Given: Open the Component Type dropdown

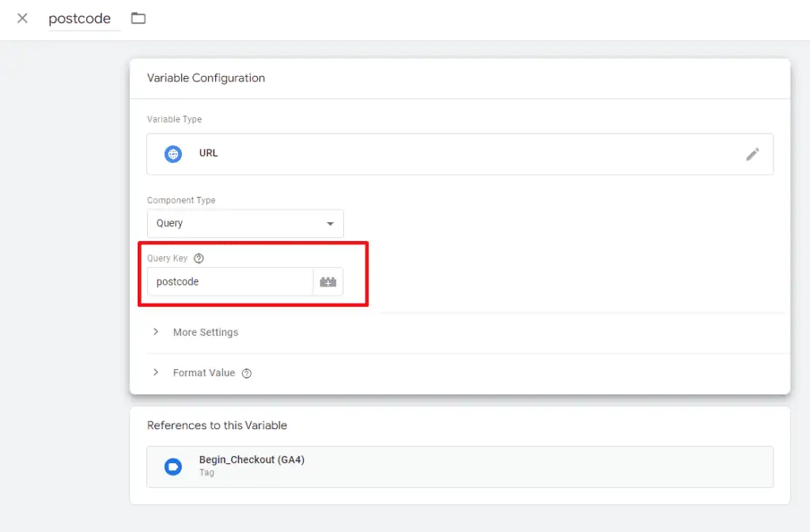Looking at the screenshot, I should (x=245, y=224).
